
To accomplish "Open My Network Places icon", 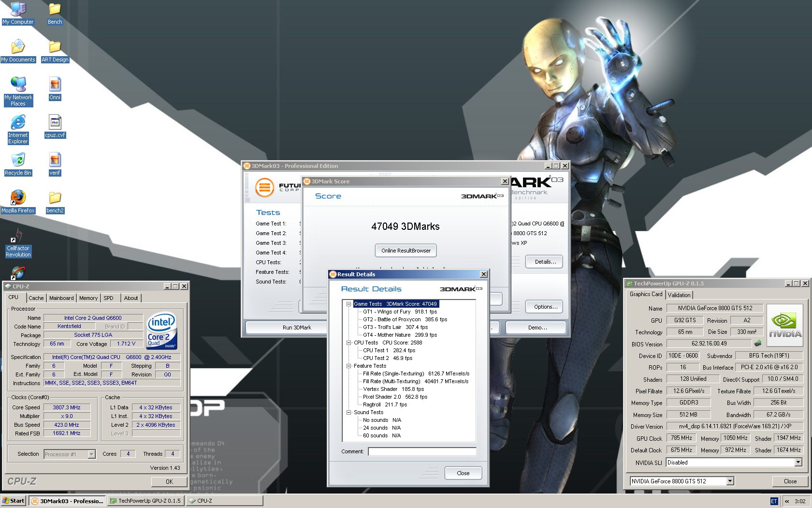I will coord(18,92).
